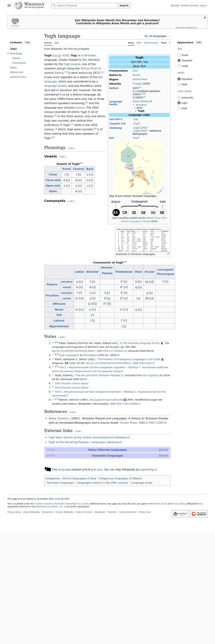The image size is (215, 644).
Task: Open the main menu hamburger icon
Action: point(9,6)
